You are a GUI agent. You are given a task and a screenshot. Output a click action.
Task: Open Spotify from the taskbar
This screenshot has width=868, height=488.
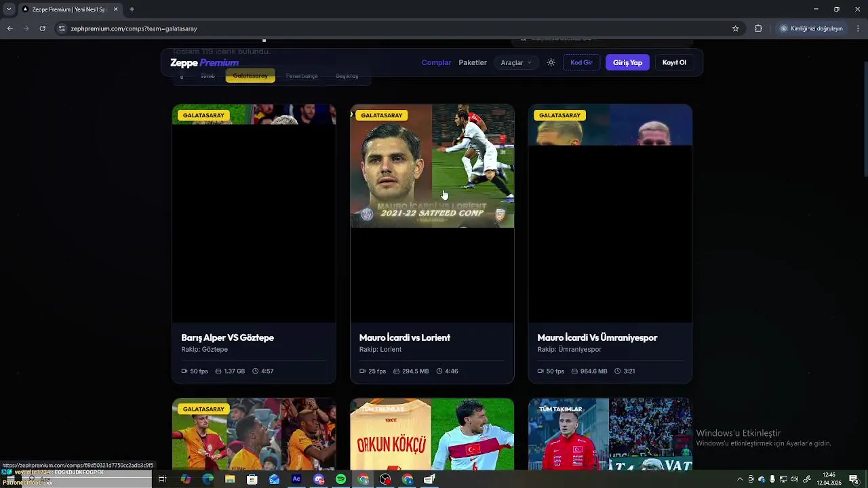pos(340,479)
